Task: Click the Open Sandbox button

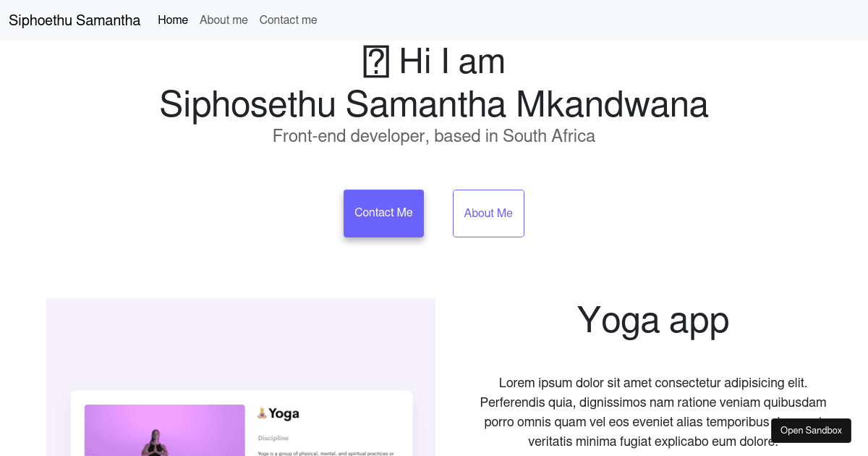Action: 811,431
